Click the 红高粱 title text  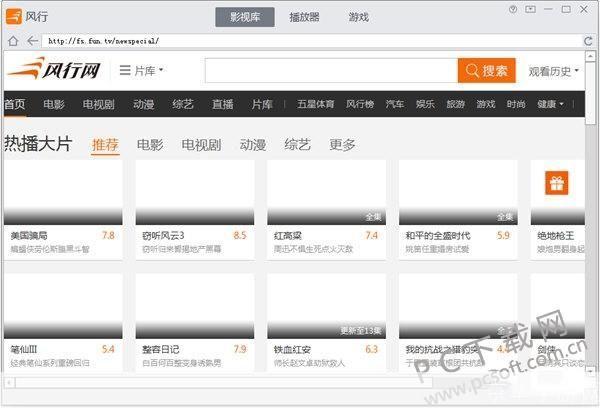tap(288, 236)
